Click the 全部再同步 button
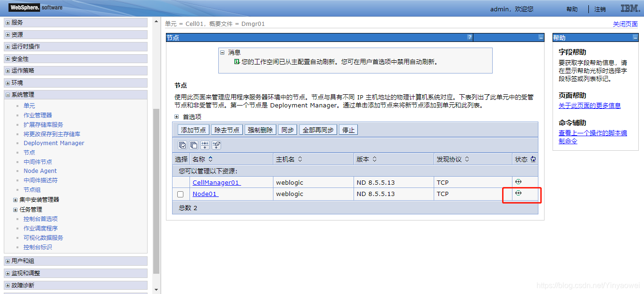This screenshot has width=644, height=294. (318, 130)
